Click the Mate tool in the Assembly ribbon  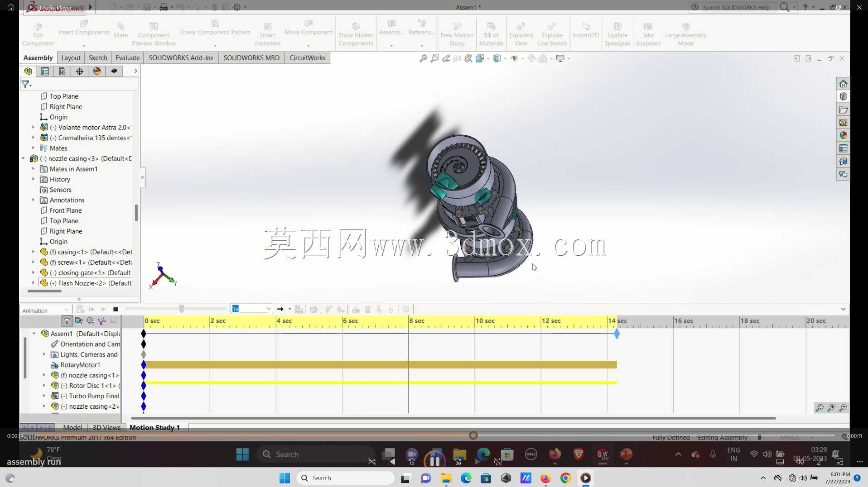tap(121, 30)
